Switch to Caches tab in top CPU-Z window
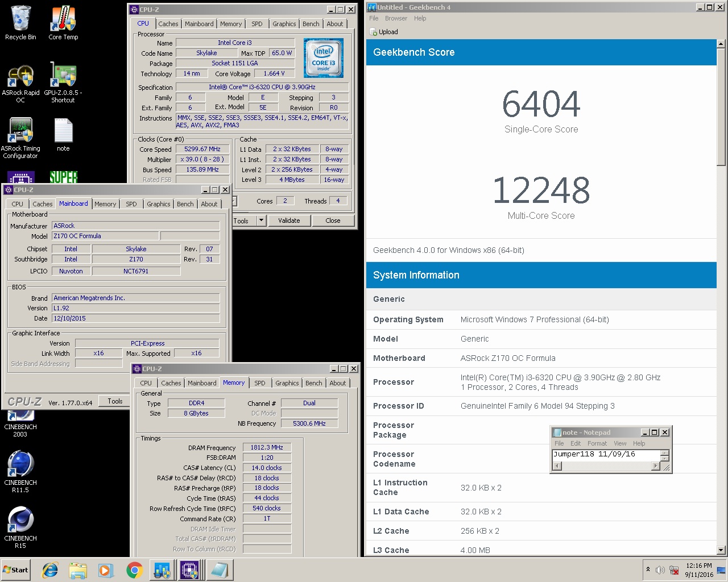Viewport: 728px width, 582px height. tap(168, 24)
